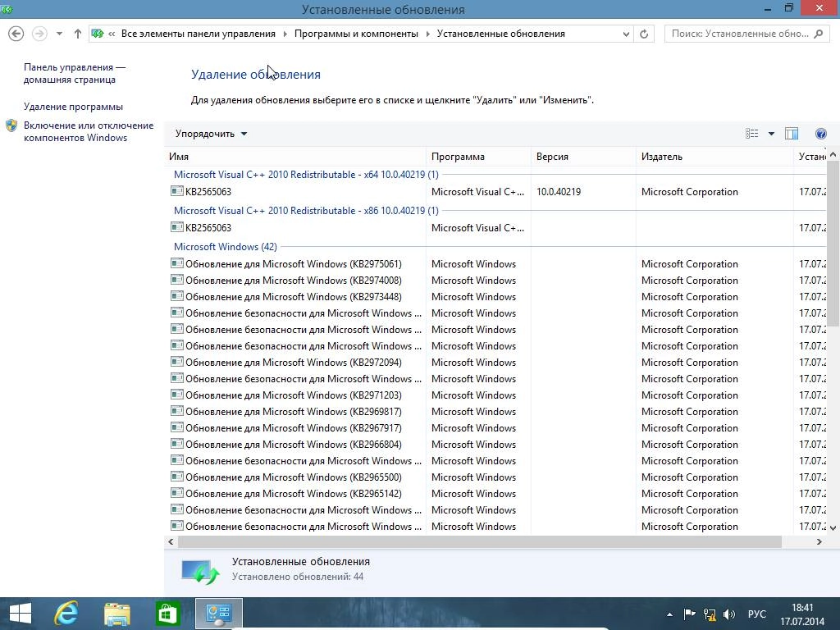Click the Control Panel icon in address bar
The width and height of the screenshot is (840, 630).
[98, 34]
